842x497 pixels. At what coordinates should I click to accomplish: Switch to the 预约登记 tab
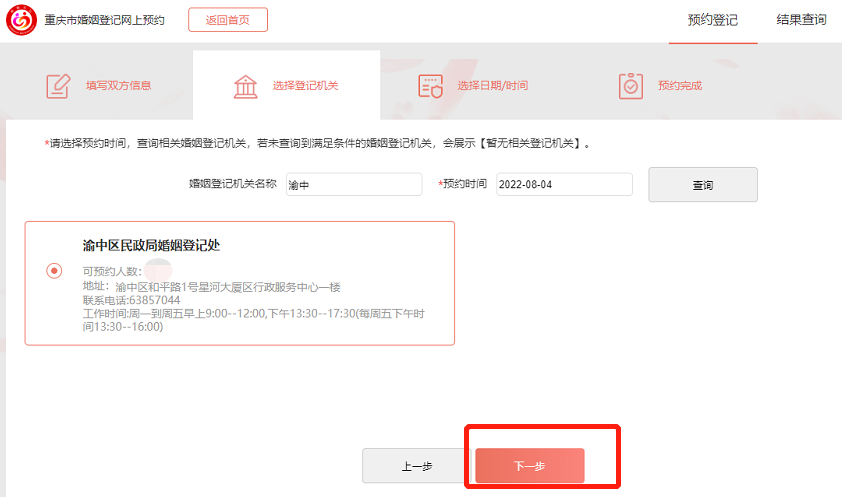(713, 20)
